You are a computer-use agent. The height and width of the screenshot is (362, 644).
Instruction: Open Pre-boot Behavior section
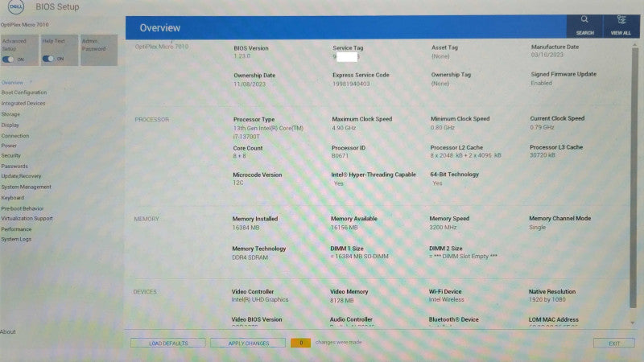click(x=23, y=208)
